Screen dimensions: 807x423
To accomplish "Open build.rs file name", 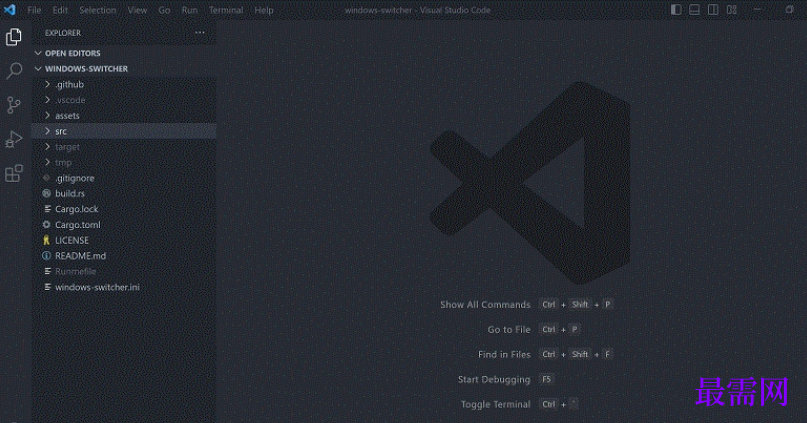I will 70,193.
